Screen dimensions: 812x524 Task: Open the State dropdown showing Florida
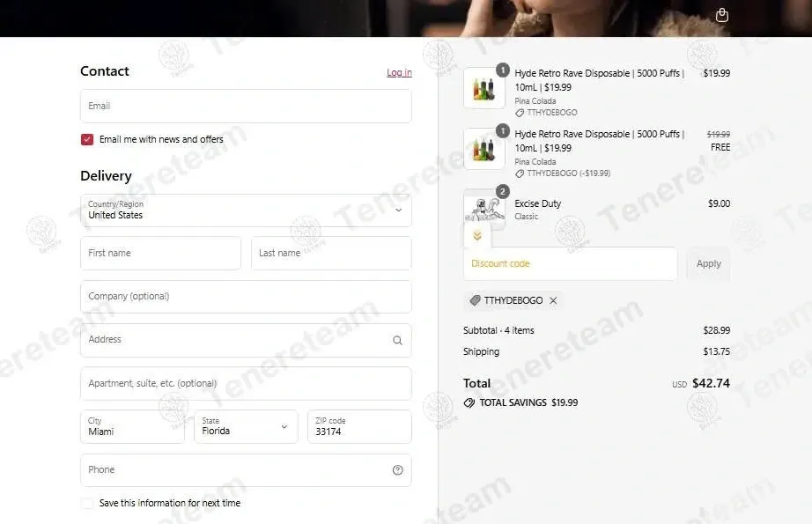(x=246, y=426)
